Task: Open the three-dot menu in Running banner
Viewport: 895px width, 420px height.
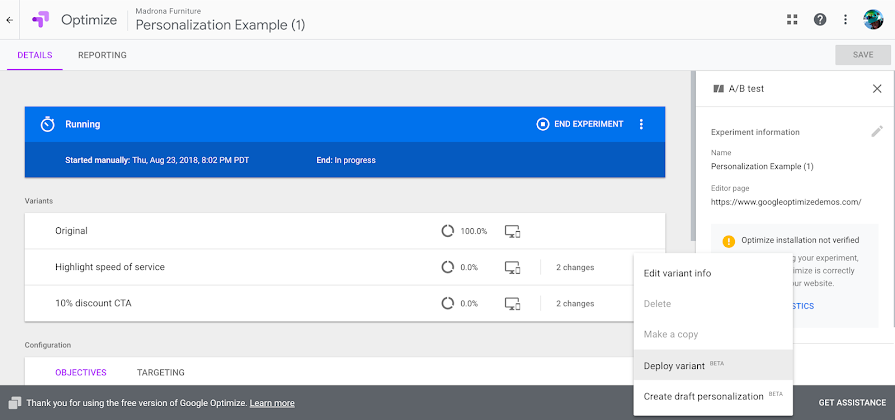Action: 641,124
